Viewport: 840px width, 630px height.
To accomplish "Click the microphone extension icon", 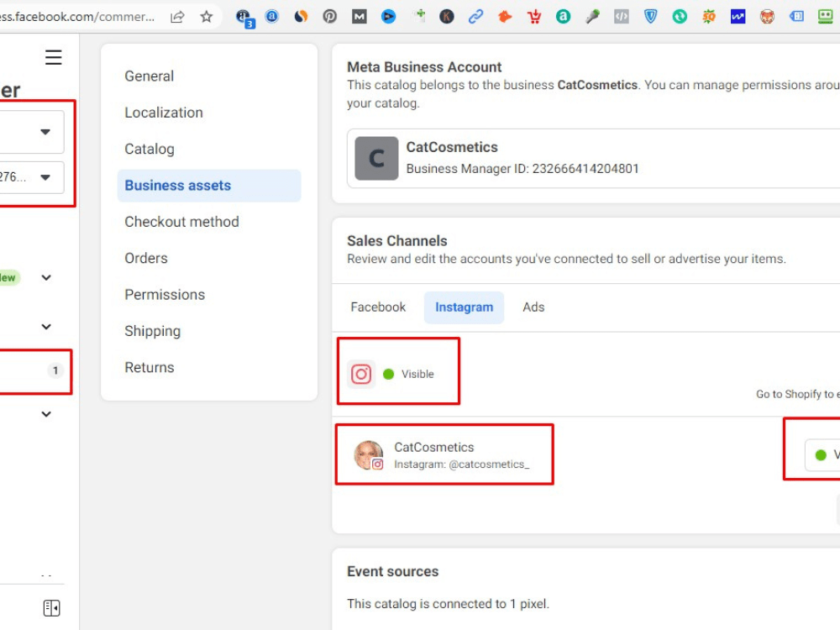I will point(592,17).
